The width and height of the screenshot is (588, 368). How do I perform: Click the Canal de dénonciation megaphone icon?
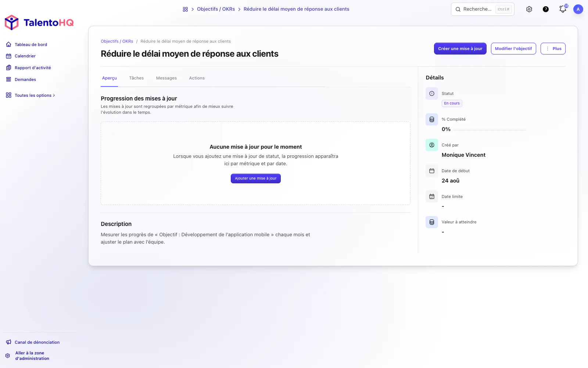pyautogui.click(x=8, y=342)
